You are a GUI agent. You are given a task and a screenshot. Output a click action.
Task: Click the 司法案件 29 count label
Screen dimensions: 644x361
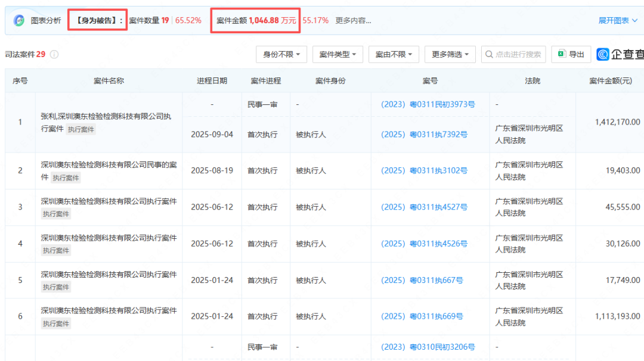tap(25, 55)
